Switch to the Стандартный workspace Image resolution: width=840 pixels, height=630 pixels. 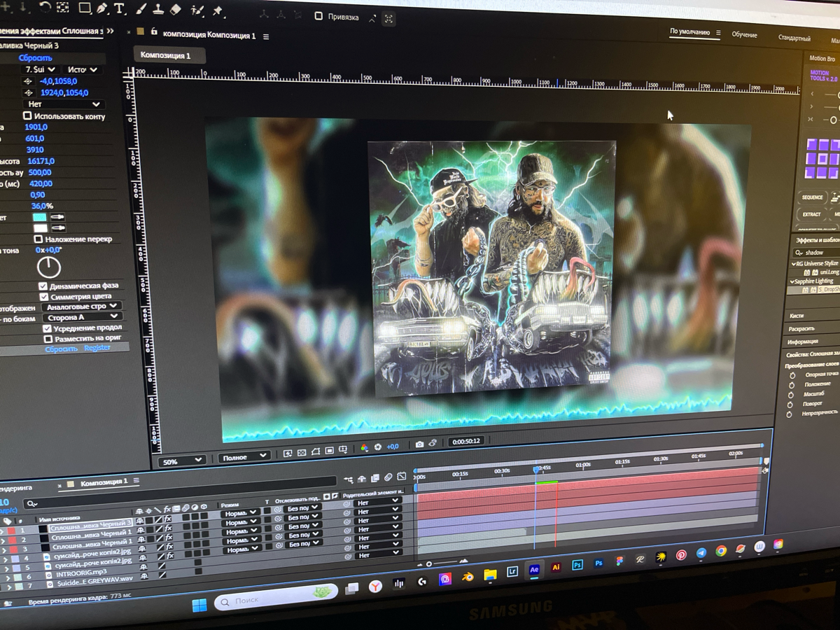point(794,38)
